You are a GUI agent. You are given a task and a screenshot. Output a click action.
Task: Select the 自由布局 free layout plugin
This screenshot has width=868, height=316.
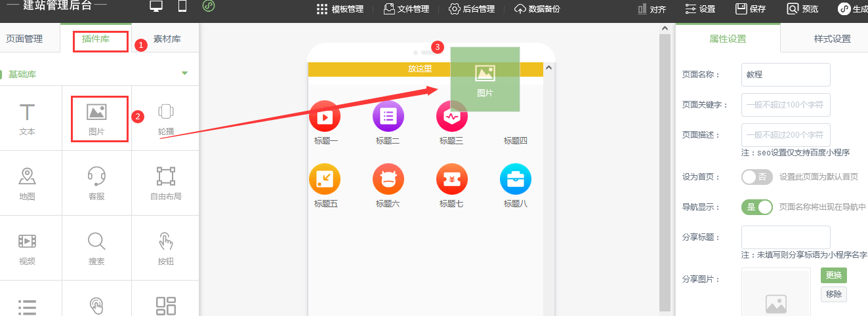(166, 183)
